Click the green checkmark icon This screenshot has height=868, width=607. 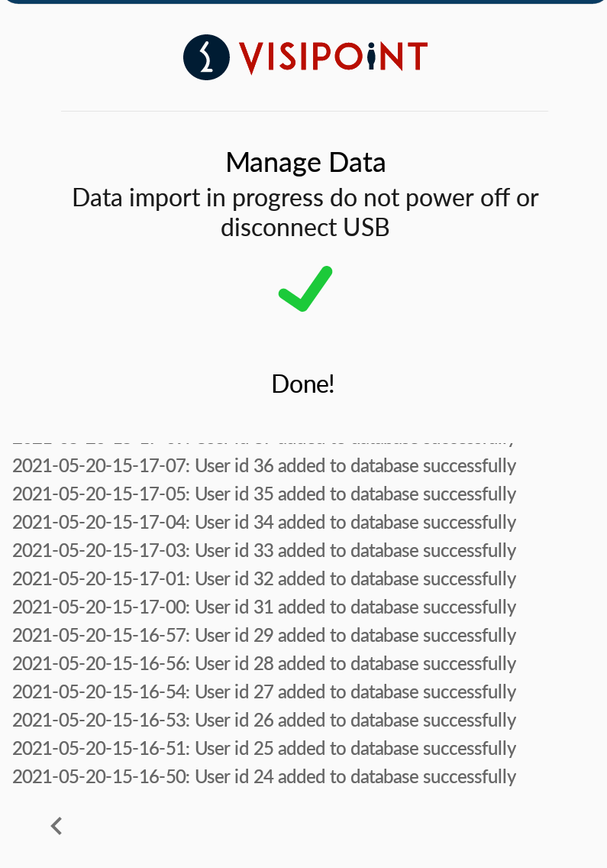[305, 290]
